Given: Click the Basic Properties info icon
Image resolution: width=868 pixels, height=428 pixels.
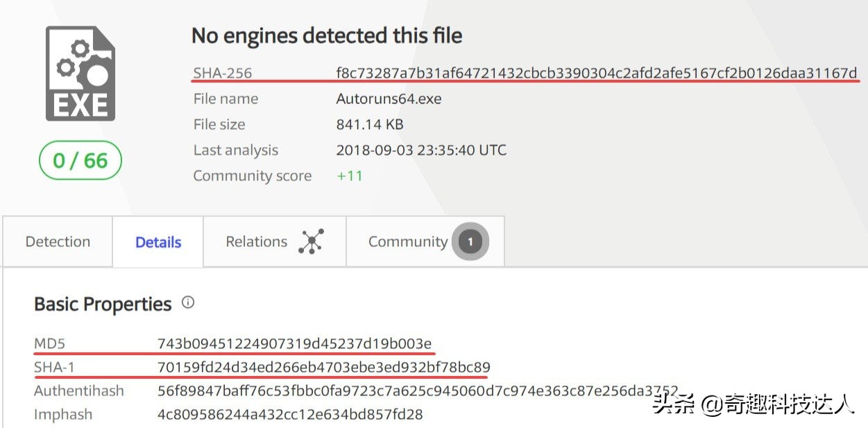Looking at the screenshot, I should (188, 302).
